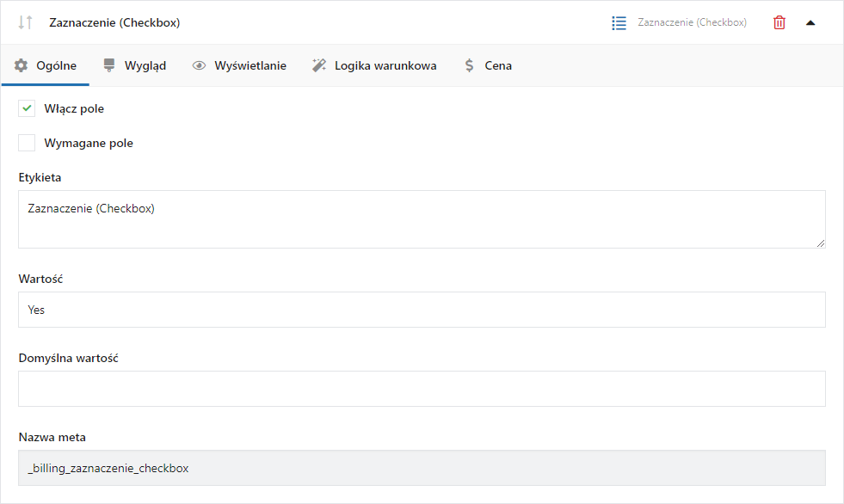
Task: Click the eye icon beside Wyświetlanie
Action: coord(199,65)
